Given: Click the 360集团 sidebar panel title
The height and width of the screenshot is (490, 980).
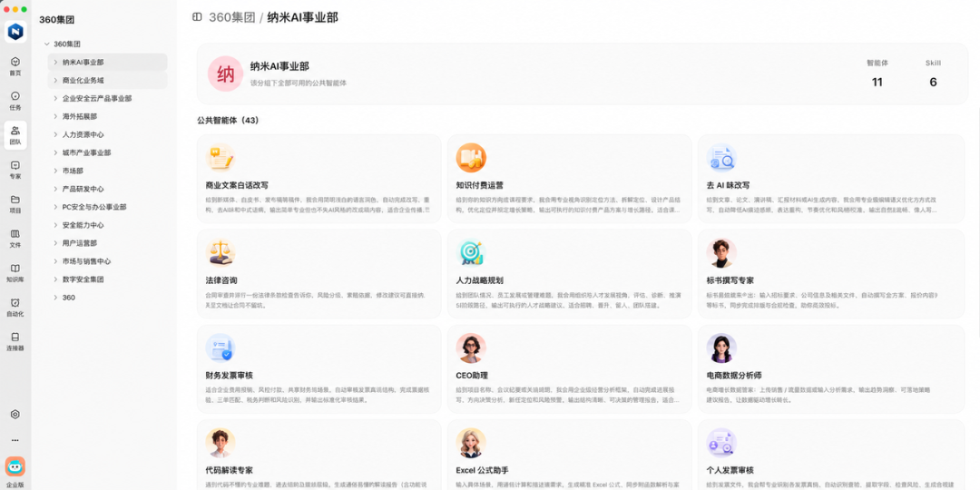Looking at the screenshot, I should (57, 20).
